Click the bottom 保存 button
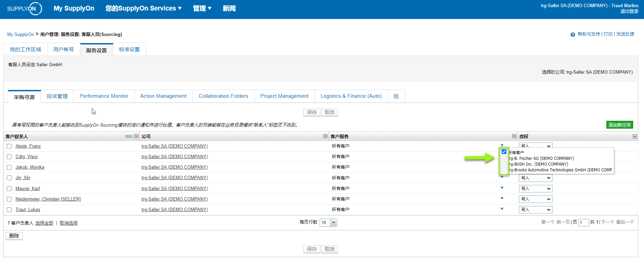The image size is (644, 263). click(x=312, y=249)
